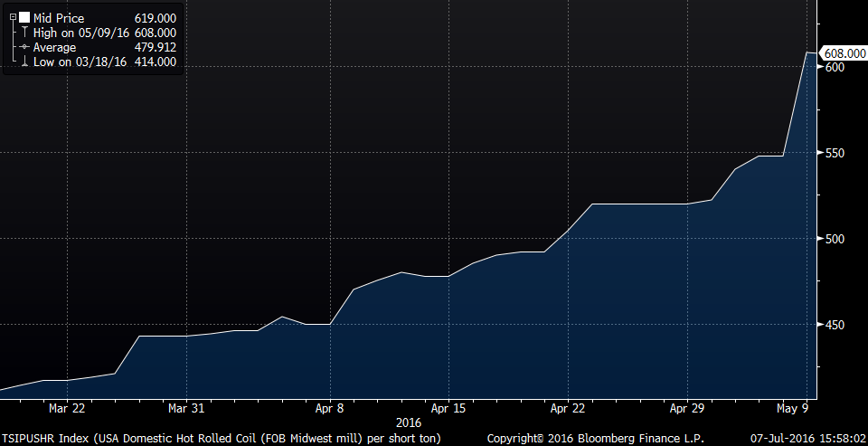Click the Mar 31 date axis label
This screenshot has height=446, width=868.
pyautogui.click(x=184, y=408)
